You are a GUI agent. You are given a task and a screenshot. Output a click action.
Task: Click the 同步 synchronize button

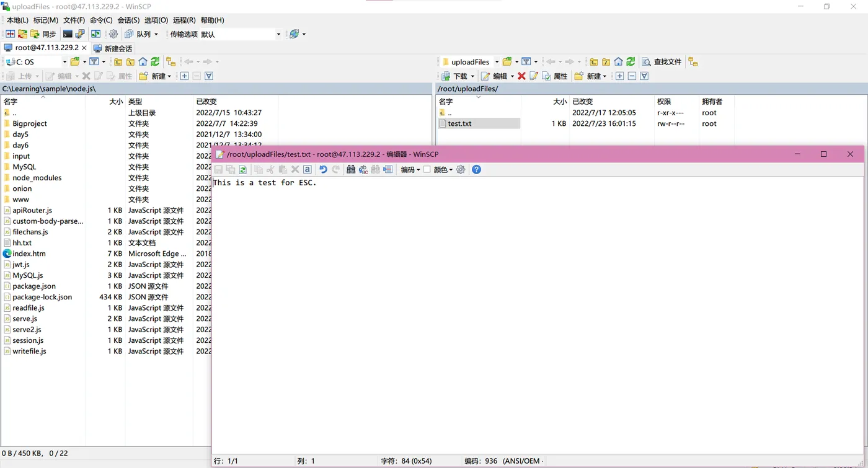coord(43,34)
